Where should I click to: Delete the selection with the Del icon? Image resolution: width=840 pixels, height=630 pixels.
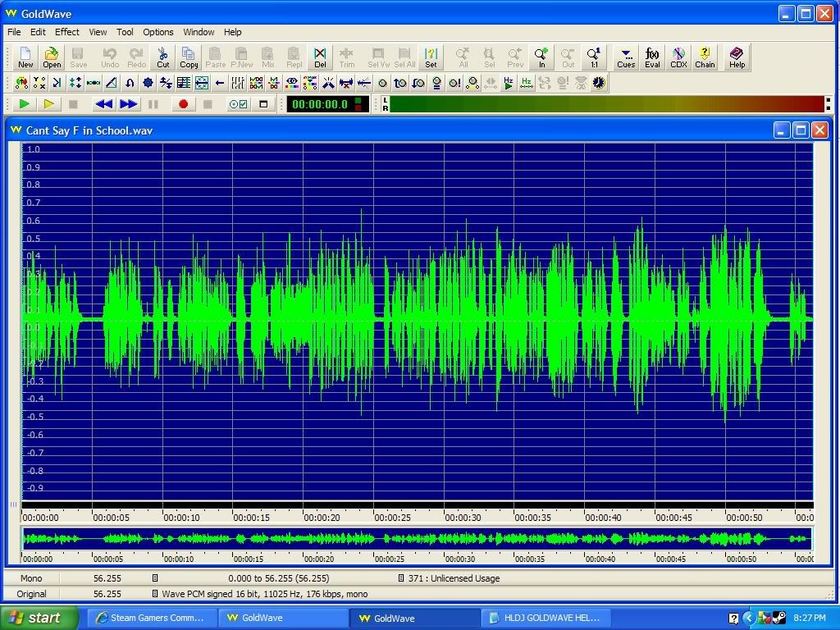(x=320, y=57)
